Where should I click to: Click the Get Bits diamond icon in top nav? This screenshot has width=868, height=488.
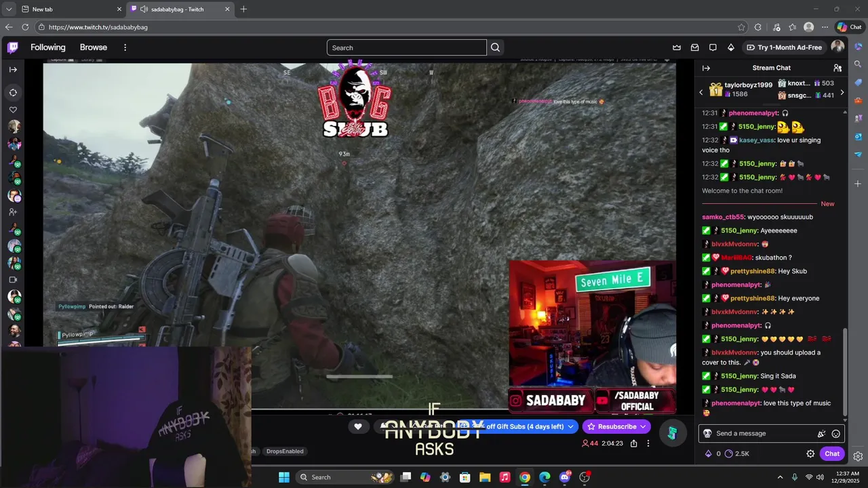point(730,47)
